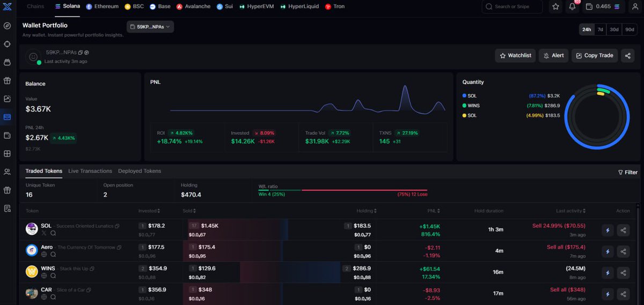Switch to the HyperEVM chain tab
644x305 pixels.
[x=257, y=6]
